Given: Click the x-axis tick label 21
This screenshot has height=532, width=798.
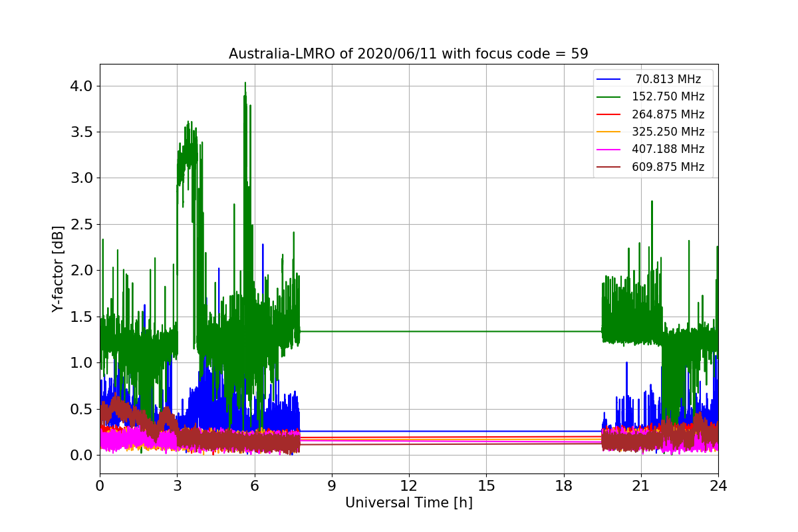Looking at the screenshot, I should [641, 486].
